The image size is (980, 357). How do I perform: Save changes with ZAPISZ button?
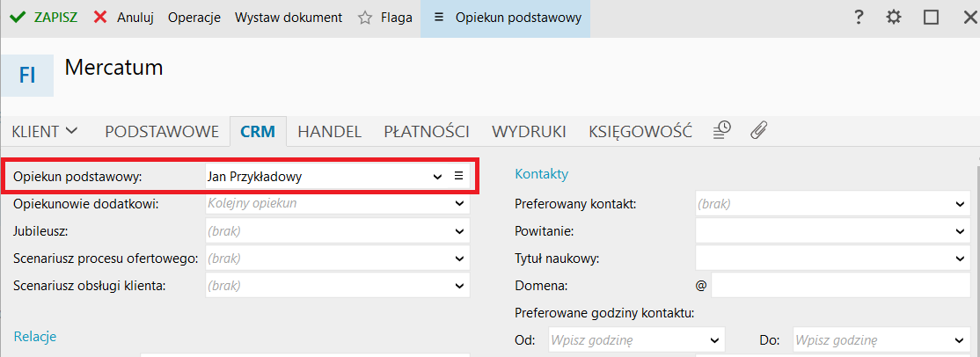click(x=42, y=18)
